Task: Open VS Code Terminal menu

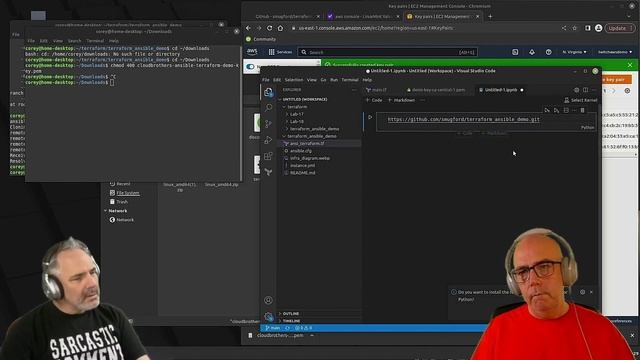Action: tap(350, 80)
